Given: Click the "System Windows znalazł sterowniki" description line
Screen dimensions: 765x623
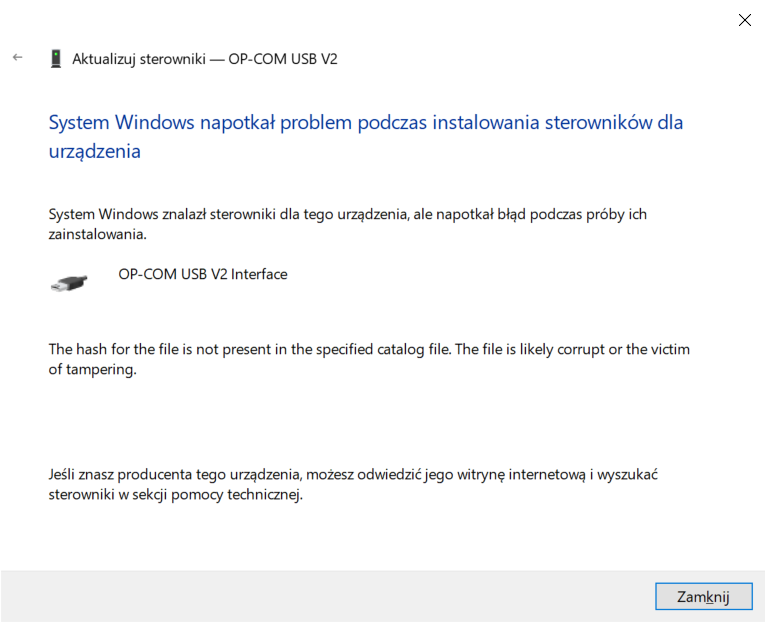Looking at the screenshot, I should (x=200, y=214).
